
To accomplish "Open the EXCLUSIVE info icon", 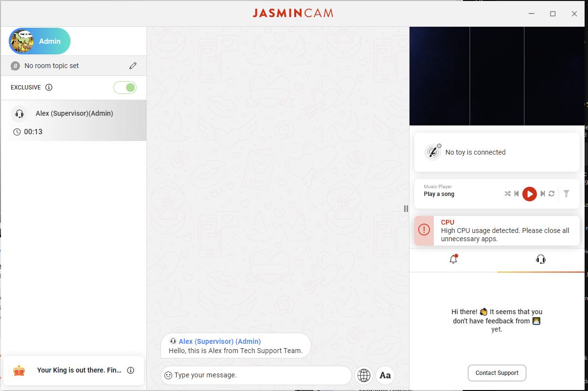I will tap(49, 88).
